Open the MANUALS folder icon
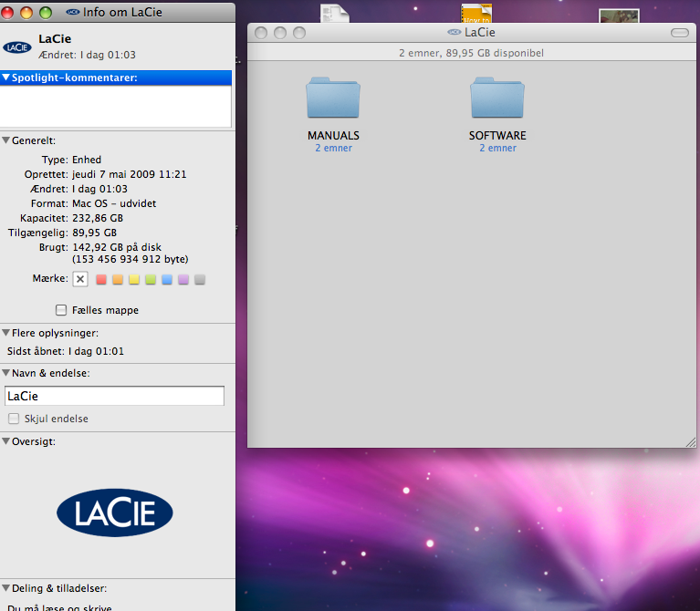Screen dimensions: 700x611 [333, 98]
